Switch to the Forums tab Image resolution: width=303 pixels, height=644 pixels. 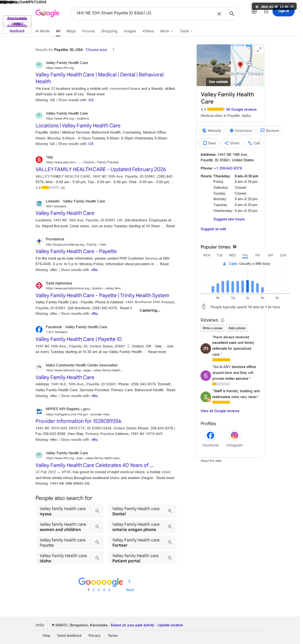coord(88,31)
